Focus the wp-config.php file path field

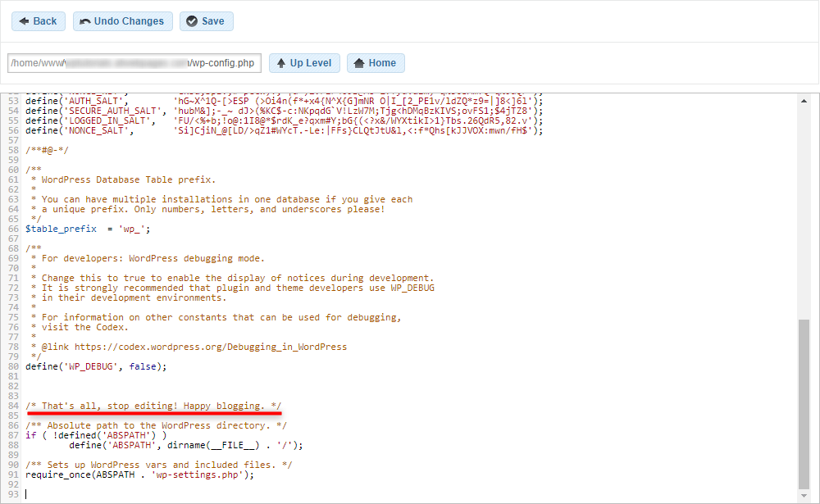pos(134,63)
